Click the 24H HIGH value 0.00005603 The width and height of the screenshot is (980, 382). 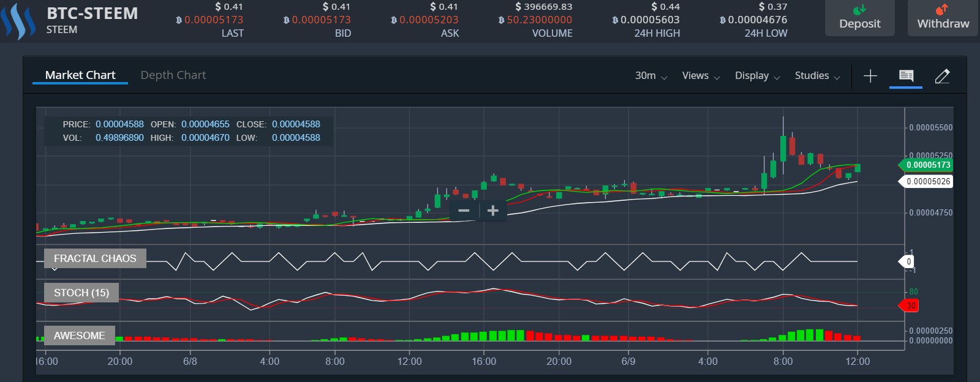point(646,20)
